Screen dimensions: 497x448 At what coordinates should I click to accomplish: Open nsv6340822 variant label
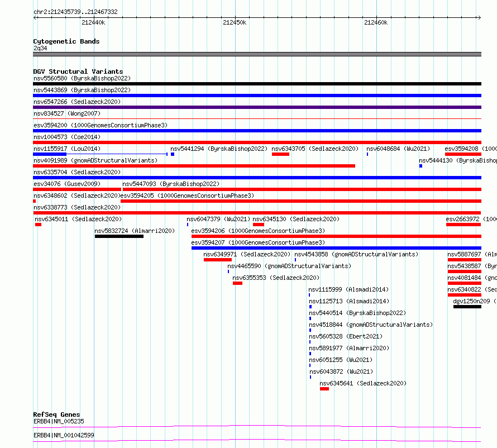tap(472, 289)
